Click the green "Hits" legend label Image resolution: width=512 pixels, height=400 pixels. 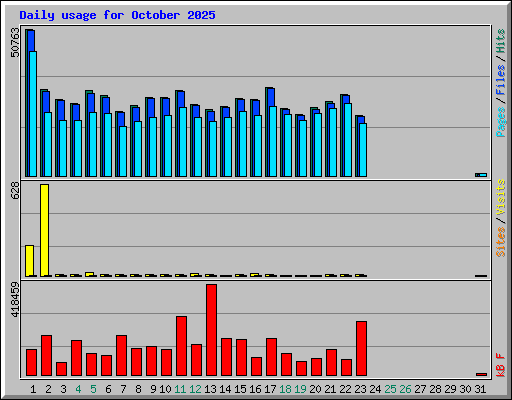pyautogui.click(x=500, y=41)
